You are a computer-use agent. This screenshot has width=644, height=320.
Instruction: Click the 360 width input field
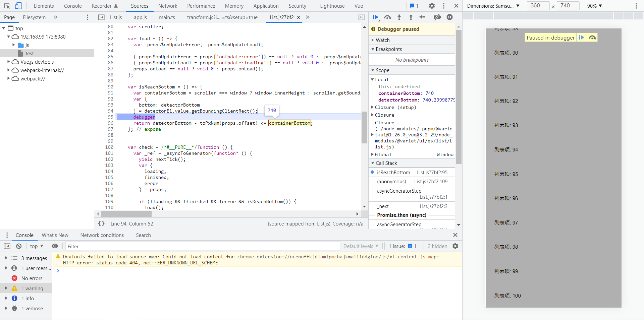pos(538,6)
